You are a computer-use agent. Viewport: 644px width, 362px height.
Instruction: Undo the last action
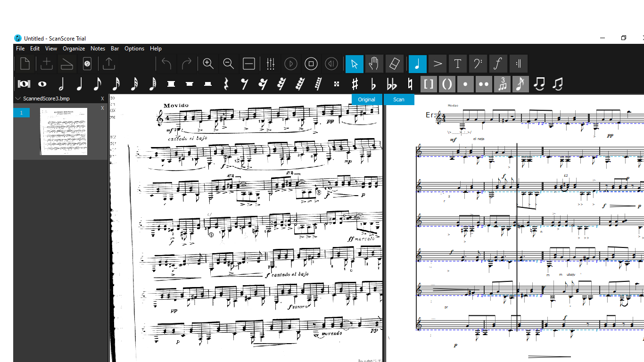pyautogui.click(x=166, y=64)
